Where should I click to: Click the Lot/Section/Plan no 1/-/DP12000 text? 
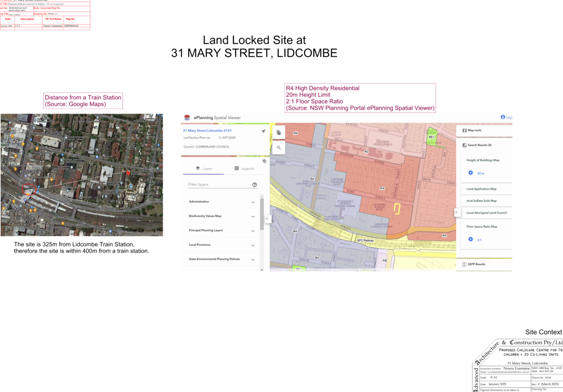[x=210, y=138]
